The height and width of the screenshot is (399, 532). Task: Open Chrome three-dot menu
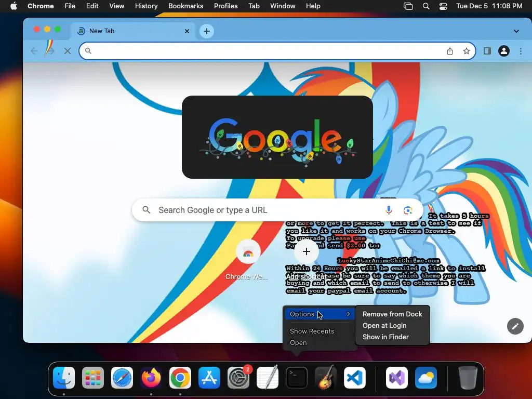click(521, 51)
